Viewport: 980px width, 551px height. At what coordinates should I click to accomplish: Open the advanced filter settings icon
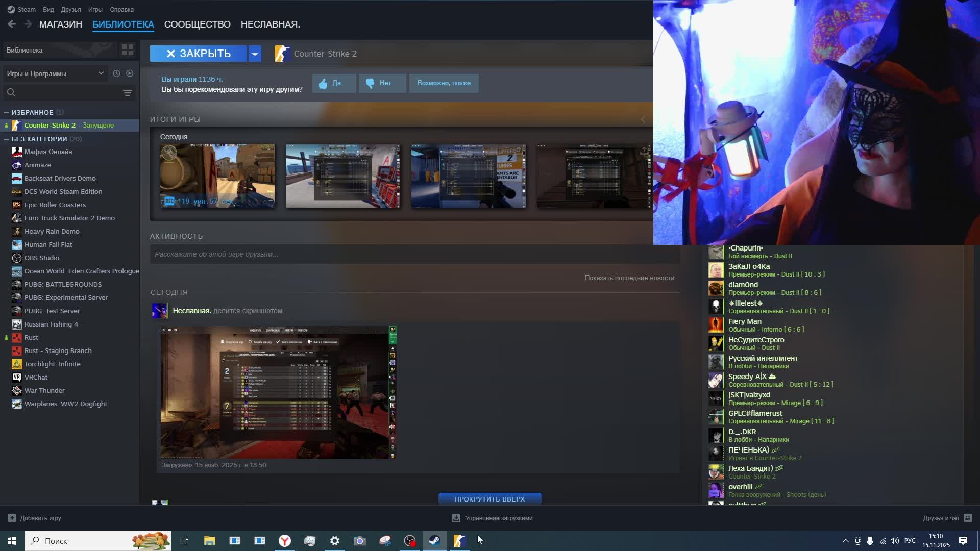pyautogui.click(x=128, y=92)
